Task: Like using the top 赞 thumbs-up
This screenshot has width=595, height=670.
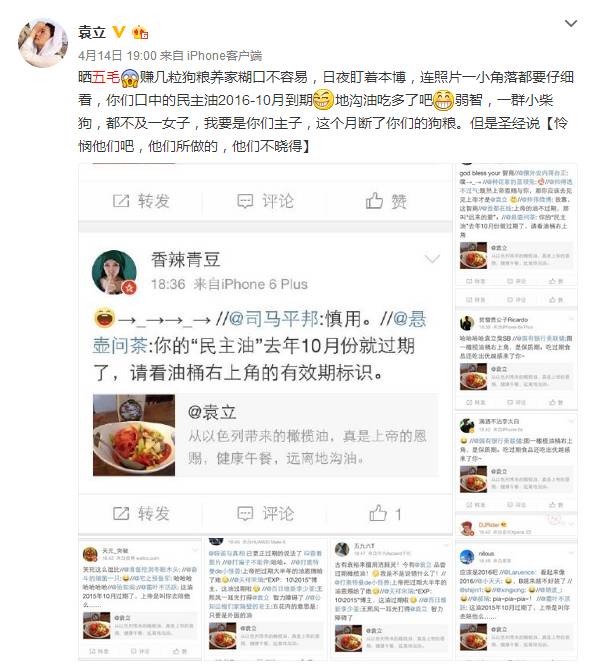Action: click(374, 200)
